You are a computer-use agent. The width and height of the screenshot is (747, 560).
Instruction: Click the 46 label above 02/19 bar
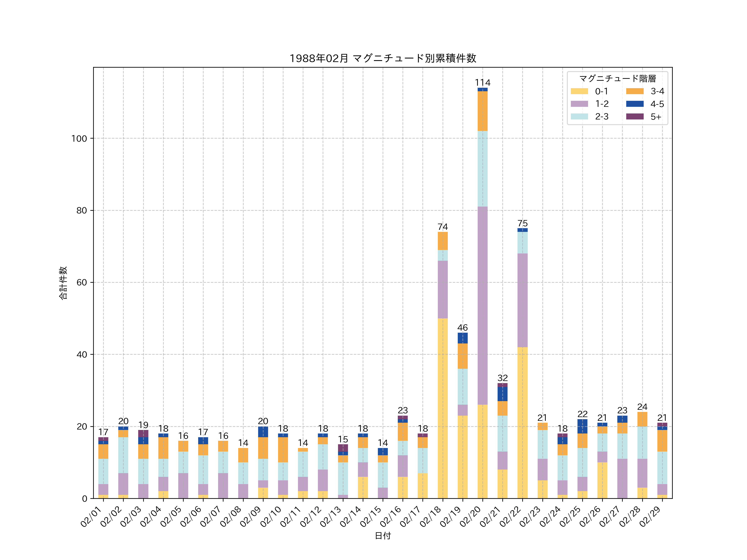tap(462, 328)
